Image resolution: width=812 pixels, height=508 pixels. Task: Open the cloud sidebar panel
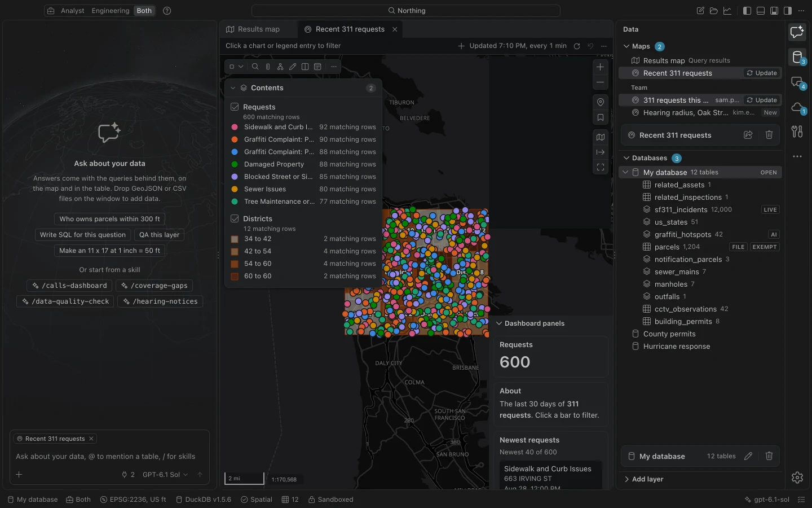(797, 107)
